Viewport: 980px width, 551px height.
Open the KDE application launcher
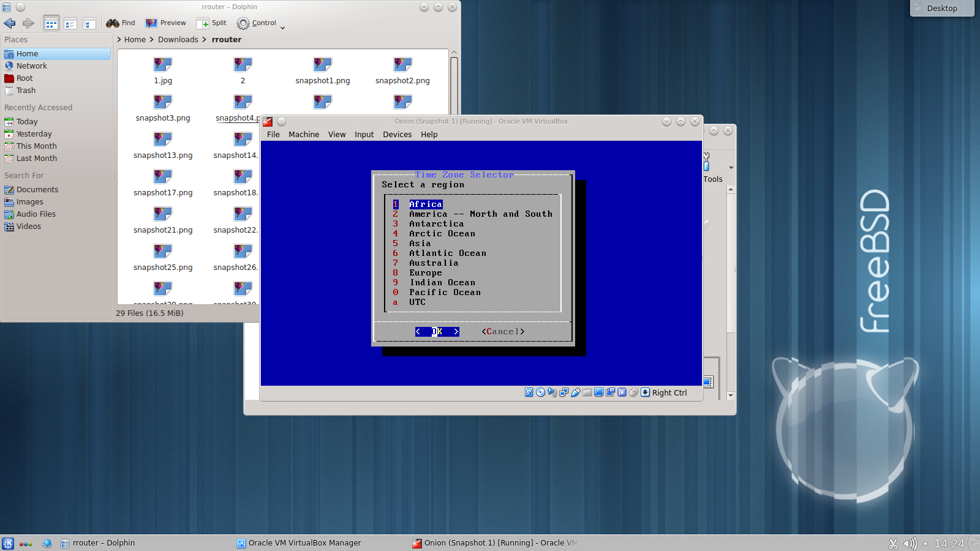(8, 543)
